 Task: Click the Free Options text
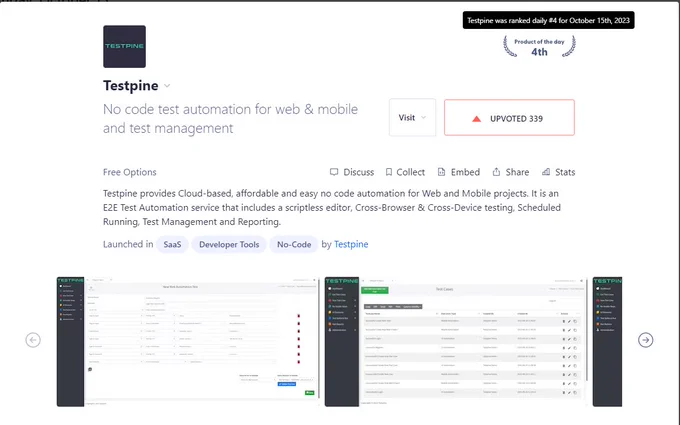click(130, 172)
